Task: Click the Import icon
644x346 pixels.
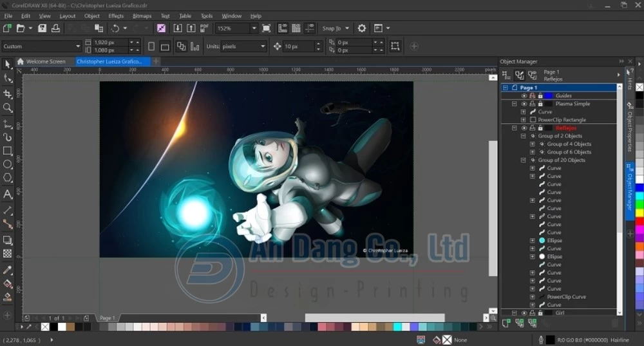Action: click(x=178, y=28)
